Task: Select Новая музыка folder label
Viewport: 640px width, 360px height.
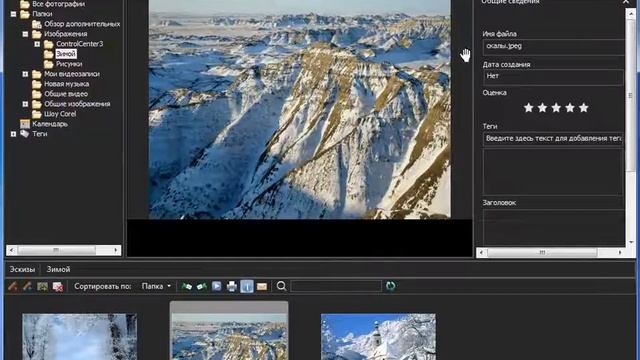Action: pyautogui.click(x=66, y=84)
